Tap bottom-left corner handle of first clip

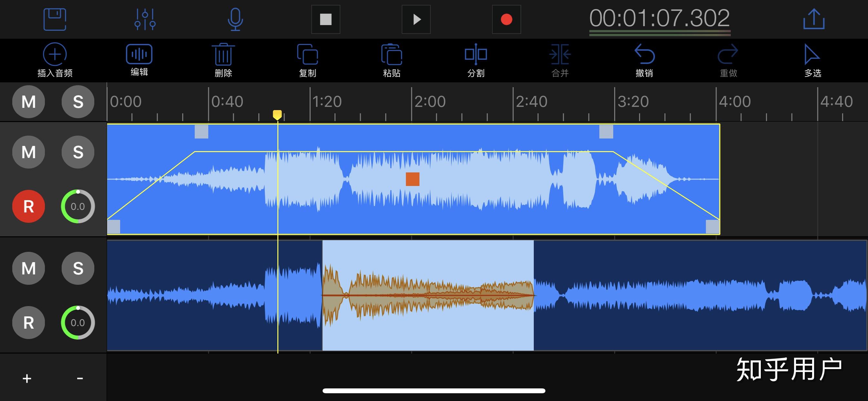[114, 227]
